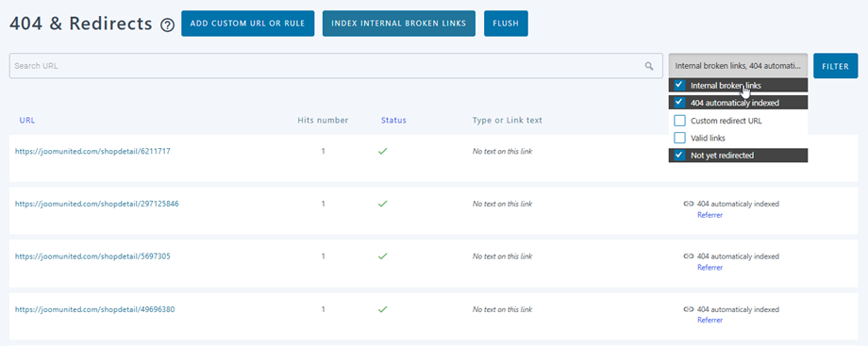The image size is (868, 346).
Task: Open the help question mark icon
Action: tap(167, 25)
